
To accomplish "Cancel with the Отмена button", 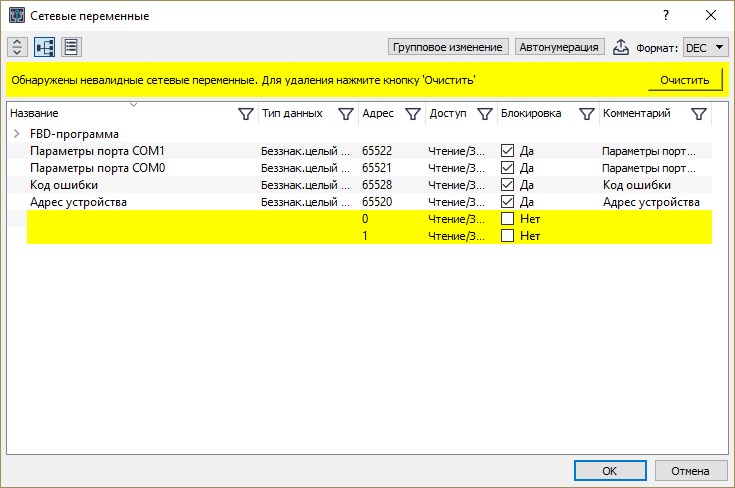I will click(x=690, y=470).
